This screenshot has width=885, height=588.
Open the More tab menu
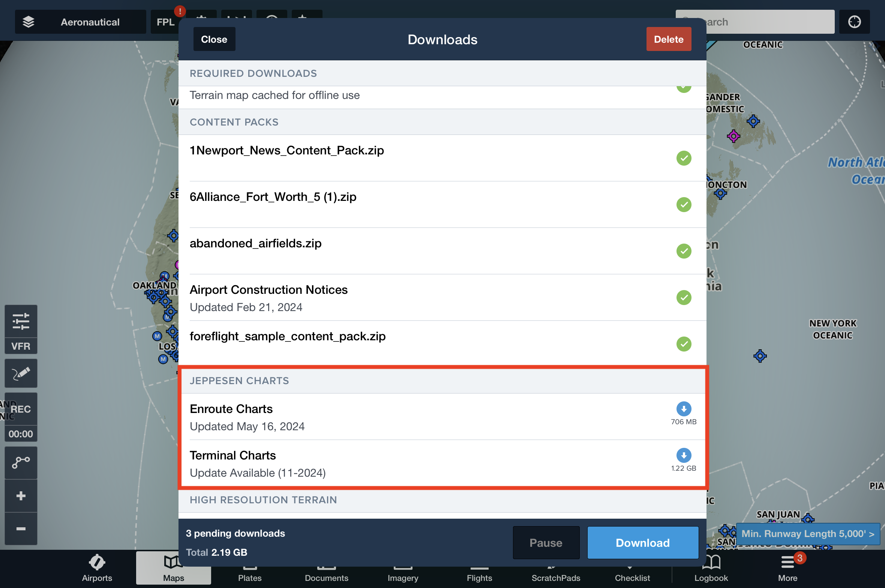787,568
